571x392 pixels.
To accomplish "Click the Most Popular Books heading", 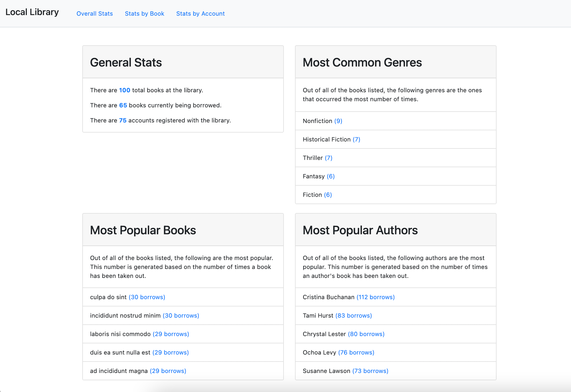I will pyautogui.click(x=143, y=230).
